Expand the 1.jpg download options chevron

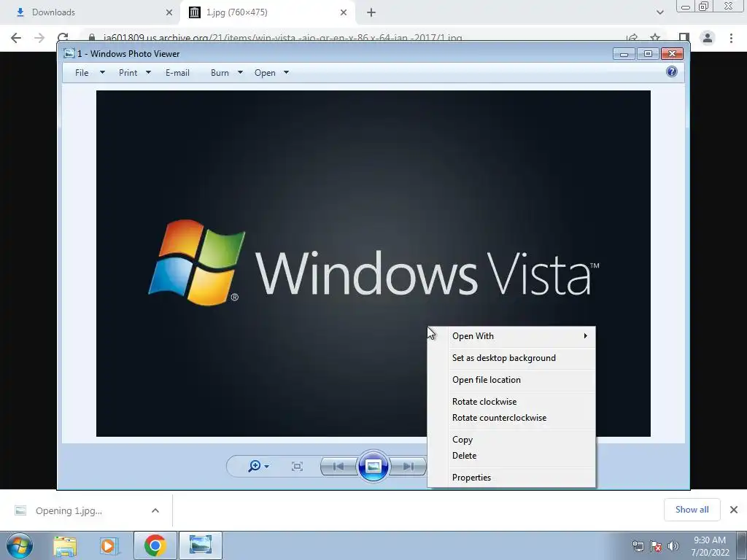(x=155, y=510)
